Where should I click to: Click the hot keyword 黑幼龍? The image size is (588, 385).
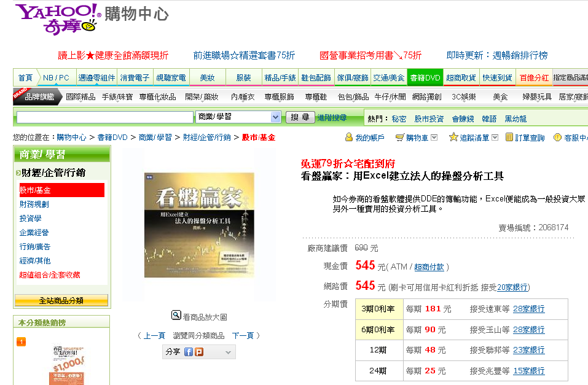[x=515, y=119]
